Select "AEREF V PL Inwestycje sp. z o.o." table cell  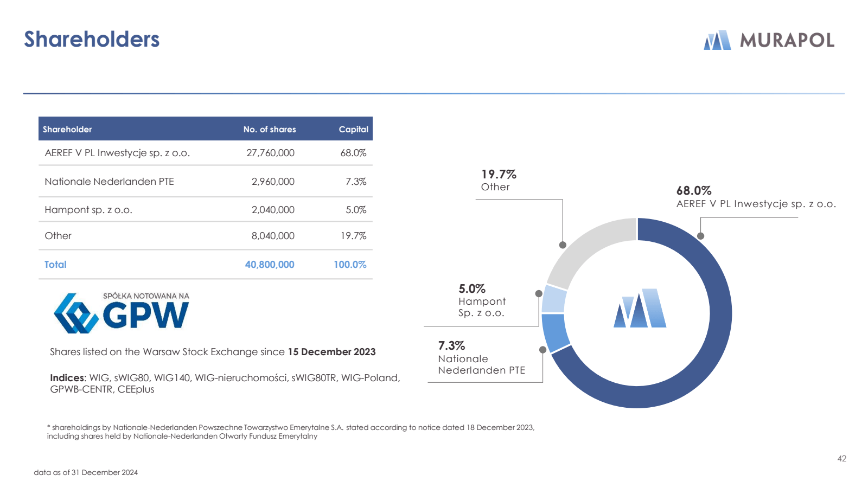pyautogui.click(x=117, y=153)
